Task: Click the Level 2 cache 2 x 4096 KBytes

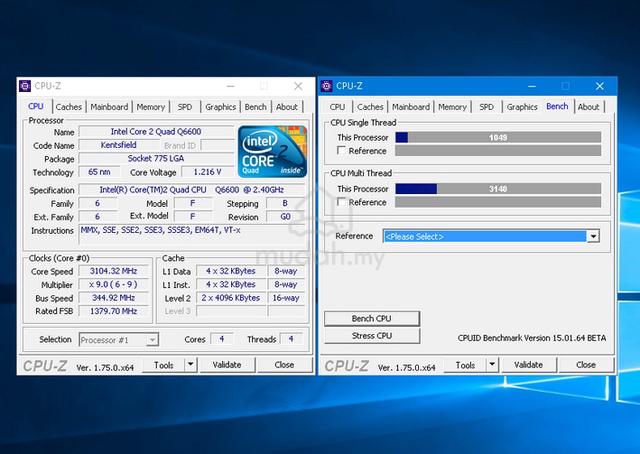Action: click(x=231, y=298)
